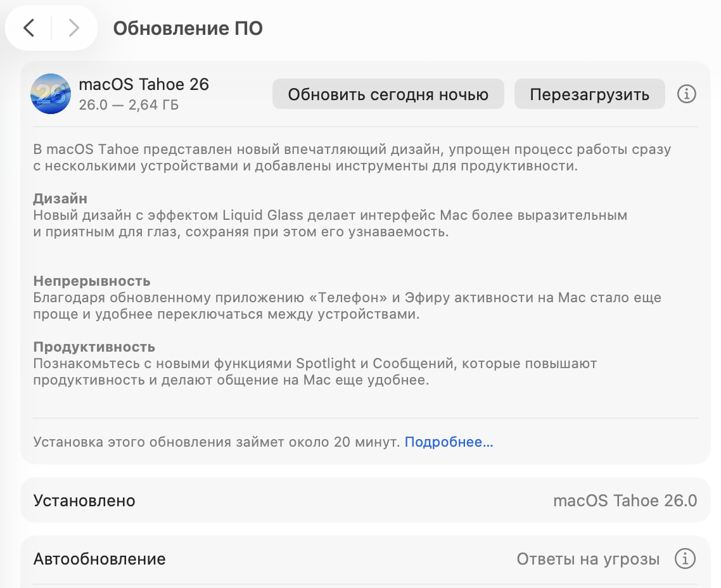This screenshot has height=588, width=721.
Task: Click the Продуктивность heading
Action: [94, 347]
